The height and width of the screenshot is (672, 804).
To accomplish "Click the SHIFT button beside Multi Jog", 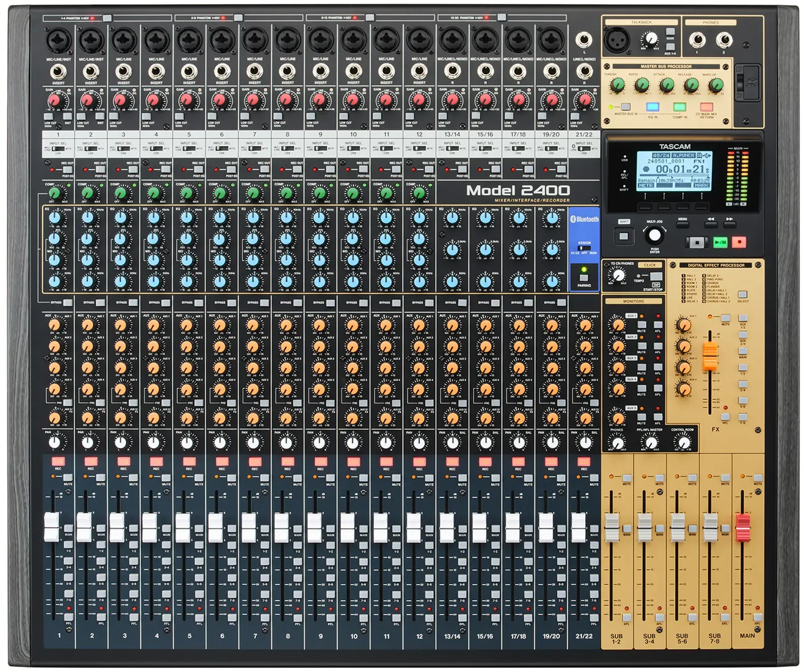I will [624, 236].
